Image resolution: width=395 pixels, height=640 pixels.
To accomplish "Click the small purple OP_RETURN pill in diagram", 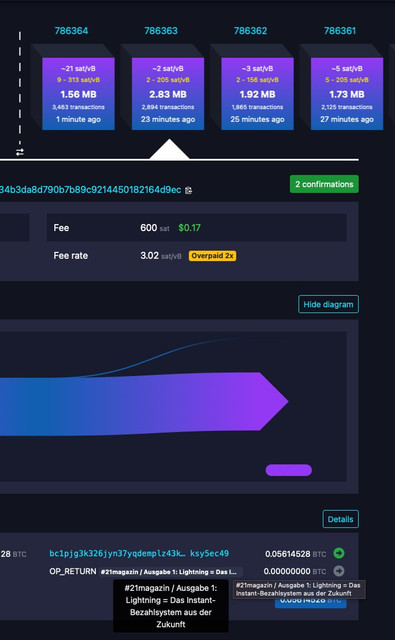I will [288, 470].
